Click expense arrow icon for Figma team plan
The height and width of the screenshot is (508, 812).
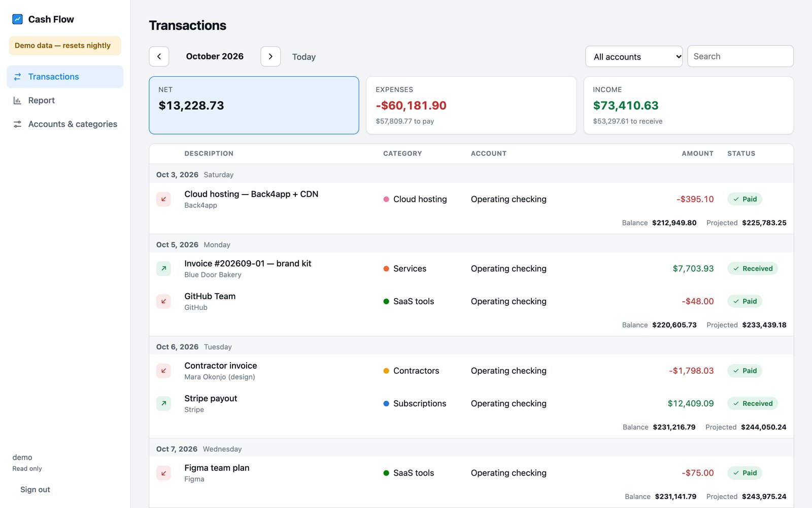click(x=163, y=473)
